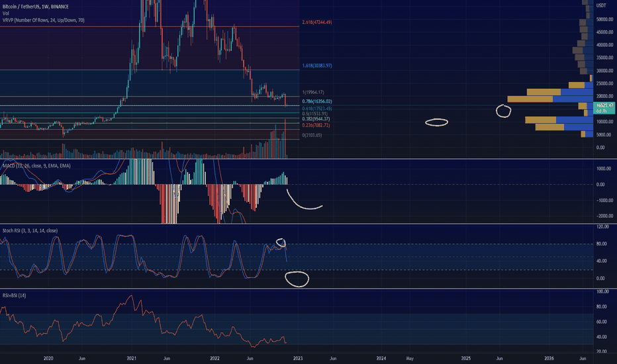Click the longest volume profile bar near 20000

point(550,99)
